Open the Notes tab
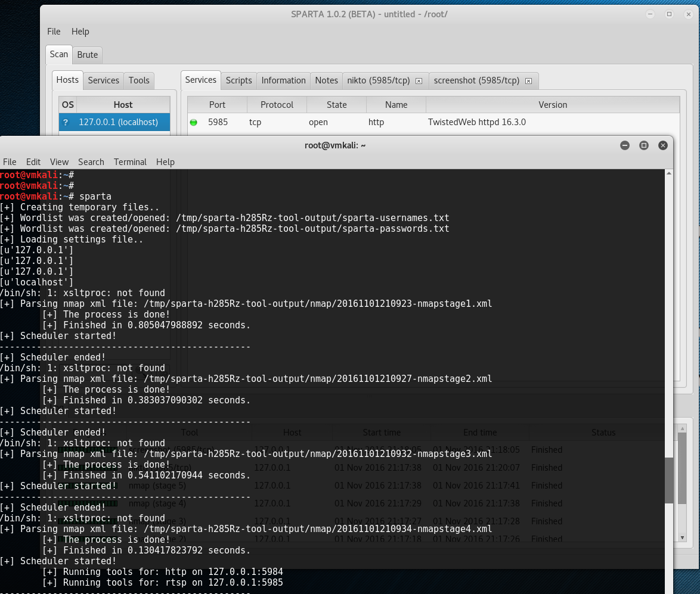The width and height of the screenshot is (700, 594). click(x=326, y=80)
